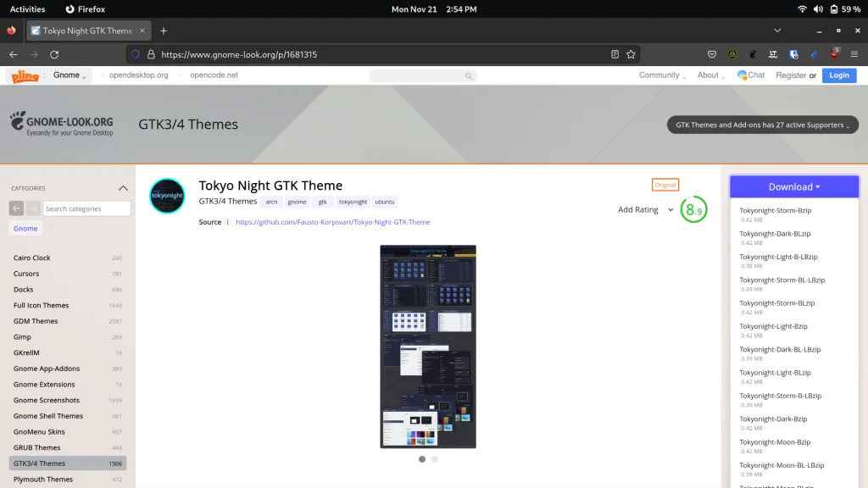868x488 pixels.
Task: Click the GNOME-LOOK.ORG logo
Action: pos(61,124)
